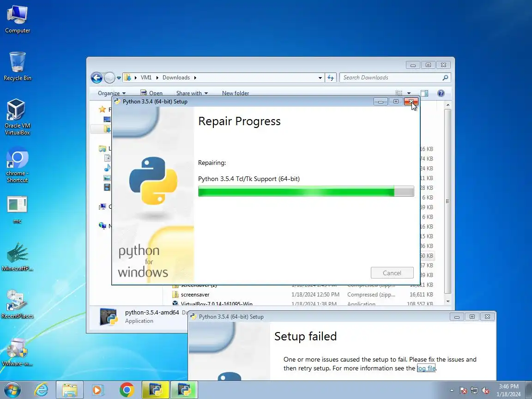The image size is (532, 399).
Task: Launch Google Chrome from the taskbar
Action: (x=127, y=390)
